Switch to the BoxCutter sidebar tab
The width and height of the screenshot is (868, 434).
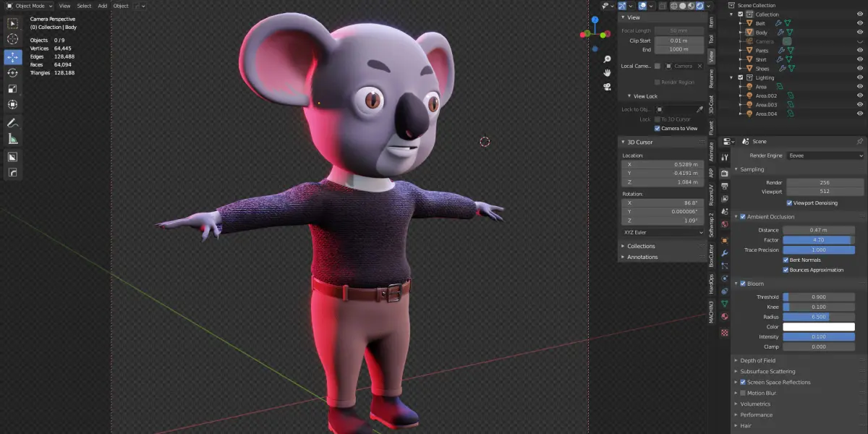pos(711,255)
